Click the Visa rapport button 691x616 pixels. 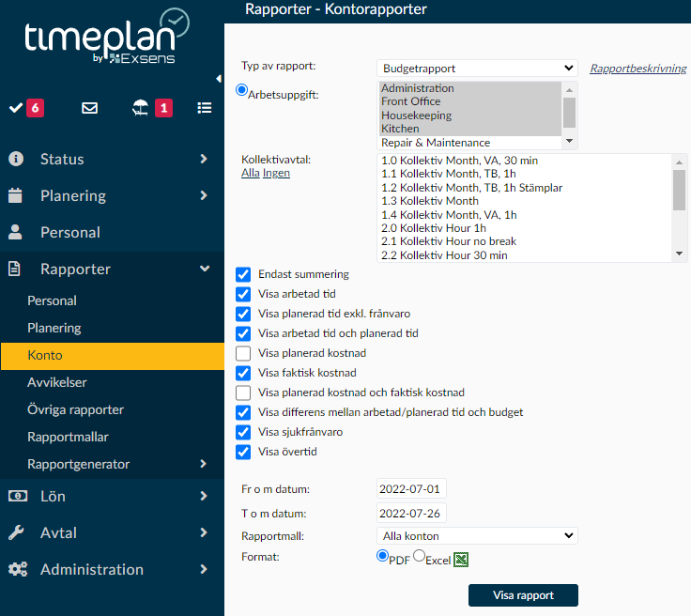point(523,595)
